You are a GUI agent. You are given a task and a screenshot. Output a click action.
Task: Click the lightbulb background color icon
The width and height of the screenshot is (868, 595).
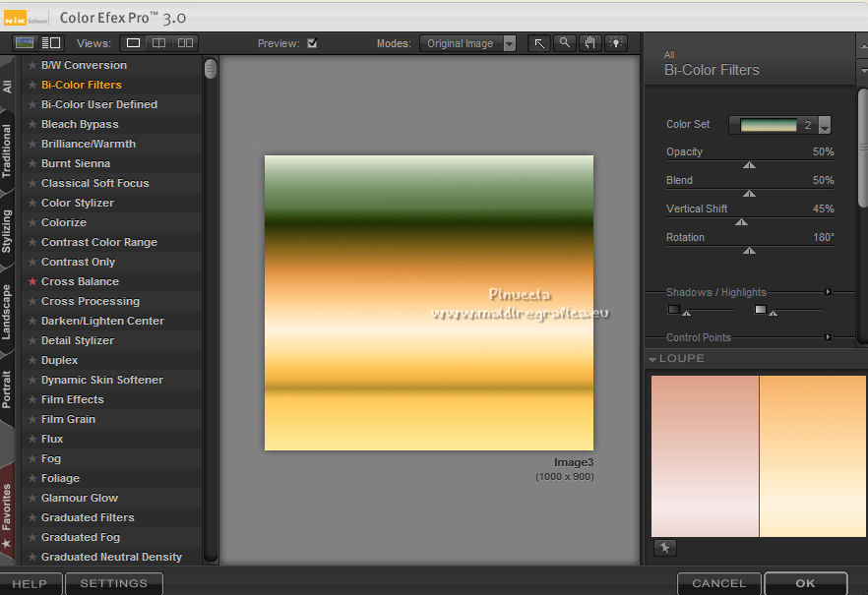click(616, 43)
